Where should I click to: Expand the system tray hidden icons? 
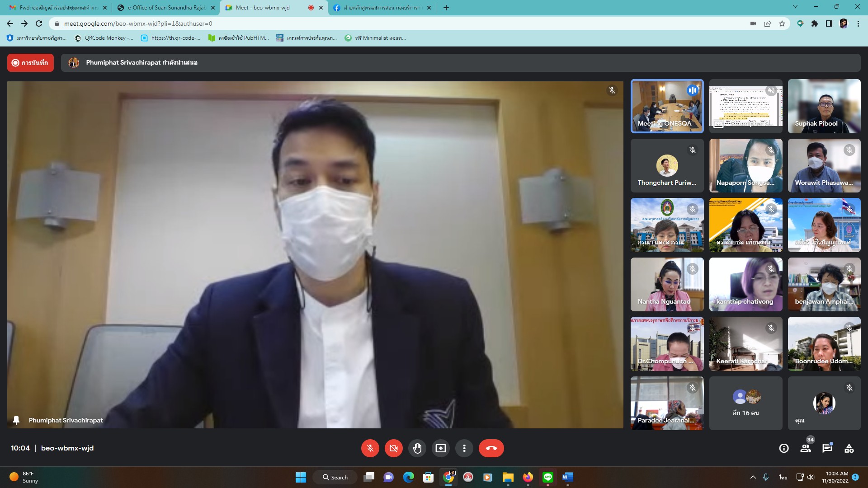click(753, 477)
